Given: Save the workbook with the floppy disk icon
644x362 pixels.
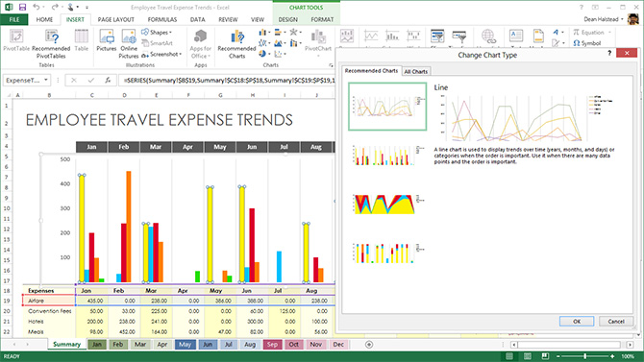Looking at the screenshot, I should (22, 7).
